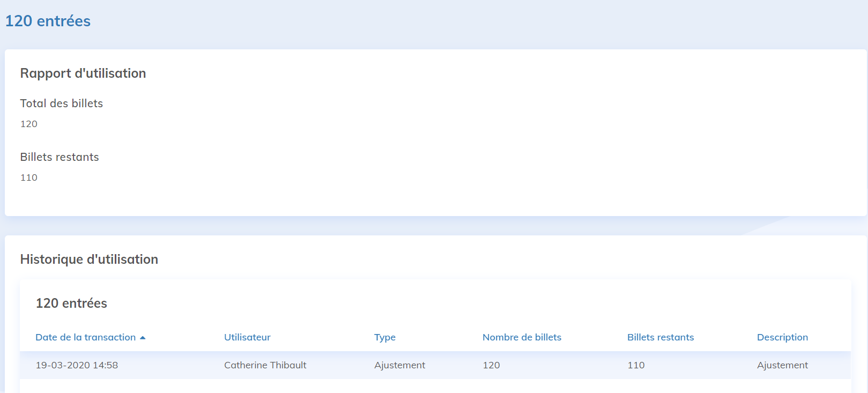Click the Billets restants column header
The image size is (868, 393).
[x=660, y=337]
